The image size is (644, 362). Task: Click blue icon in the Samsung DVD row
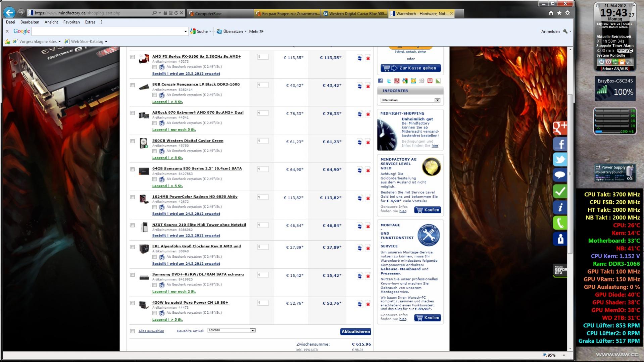[359, 276]
